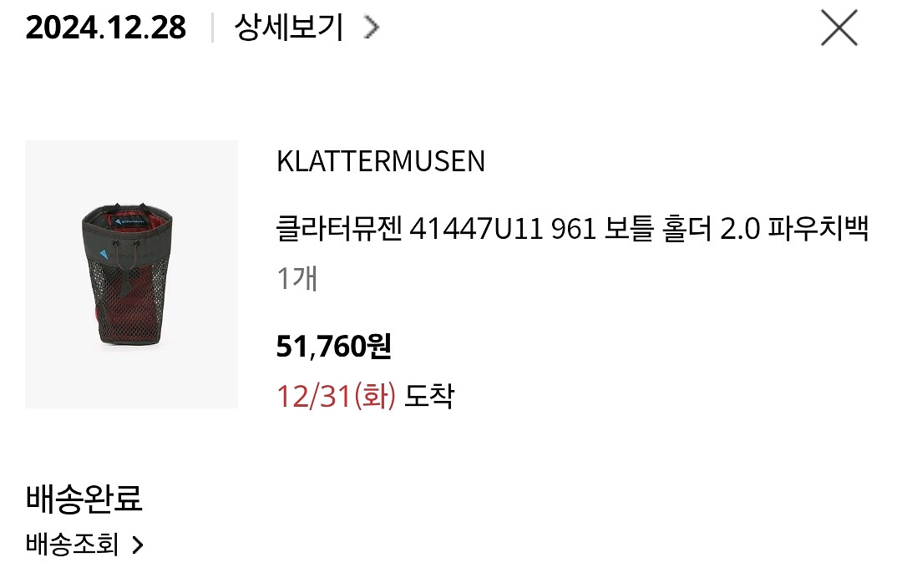Image resolution: width=902 pixels, height=588 pixels.
Task: Select the 도착 arrival text
Action: click(429, 397)
